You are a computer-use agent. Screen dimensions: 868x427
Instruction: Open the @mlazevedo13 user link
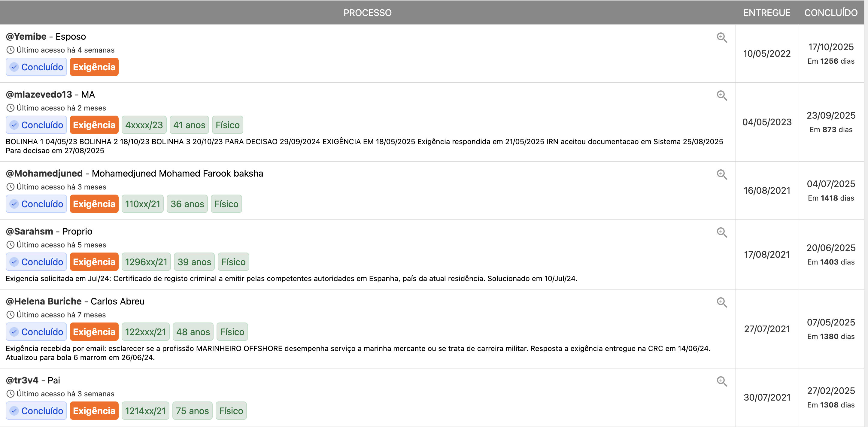[x=39, y=94]
